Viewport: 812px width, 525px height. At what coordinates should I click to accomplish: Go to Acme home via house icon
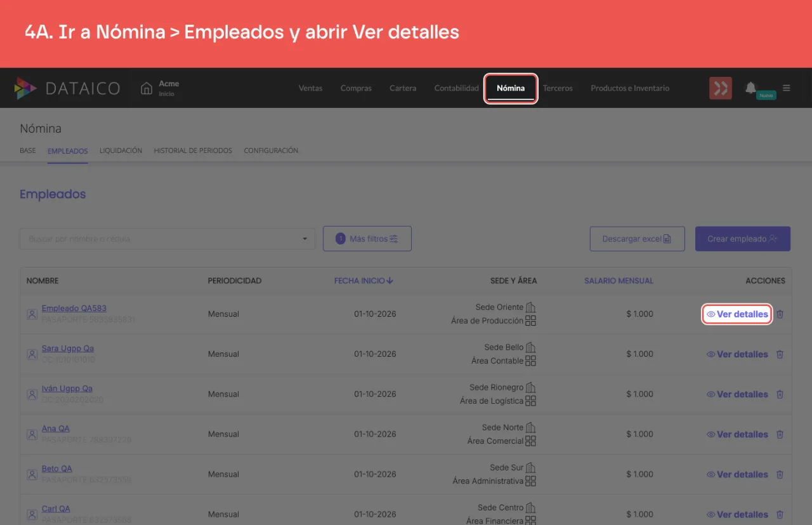pyautogui.click(x=147, y=88)
